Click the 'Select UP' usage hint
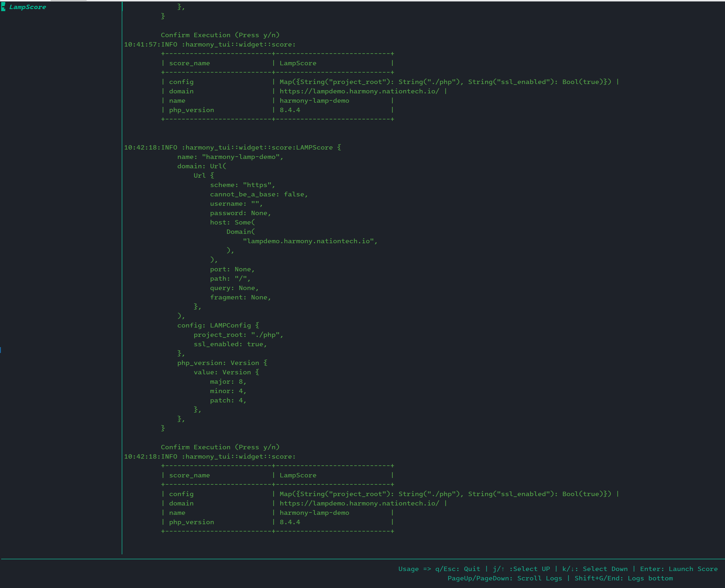725x588 pixels. tap(522, 569)
